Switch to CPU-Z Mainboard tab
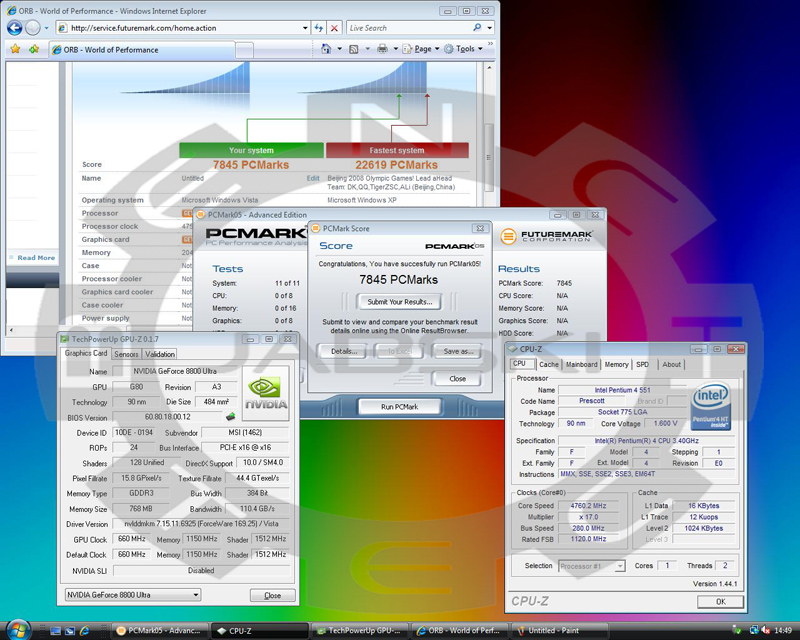Viewport: 800px width, 640px height. tap(582, 364)
